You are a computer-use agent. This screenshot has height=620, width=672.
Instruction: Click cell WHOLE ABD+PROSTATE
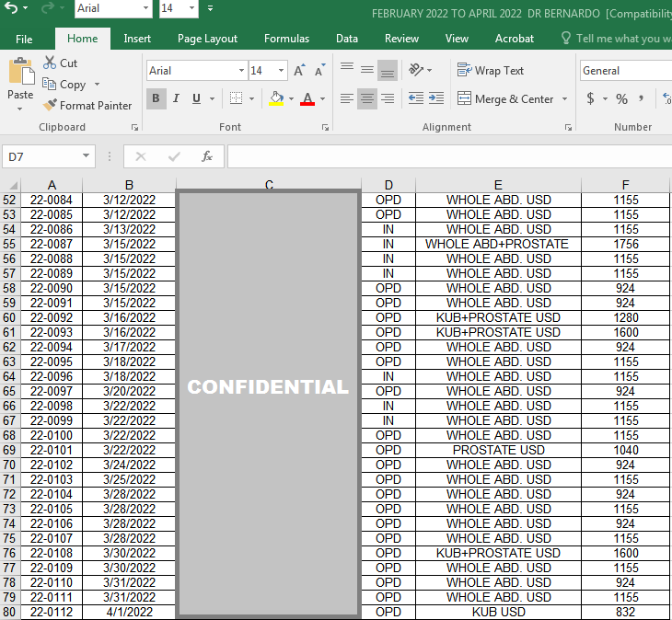[x=498, y=244]
